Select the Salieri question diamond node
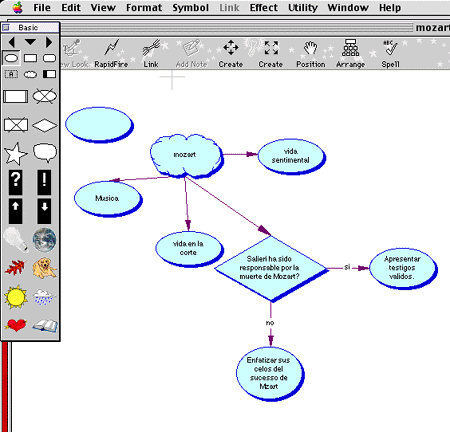 271,269
